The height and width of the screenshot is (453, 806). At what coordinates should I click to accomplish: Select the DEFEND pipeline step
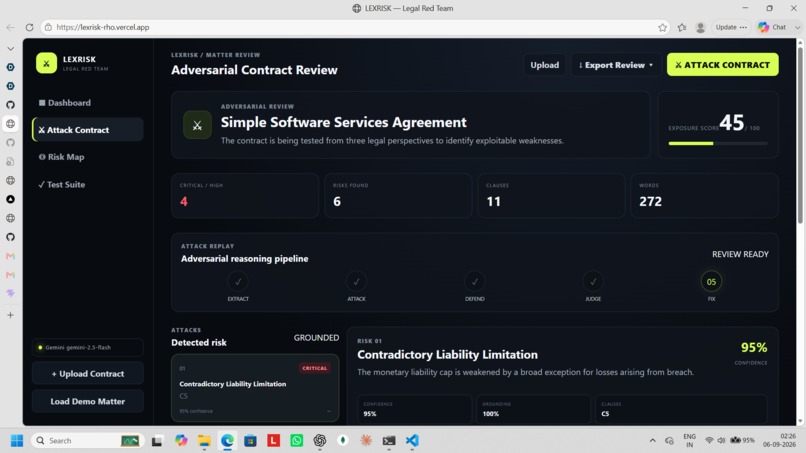click(x=474, y=281)
